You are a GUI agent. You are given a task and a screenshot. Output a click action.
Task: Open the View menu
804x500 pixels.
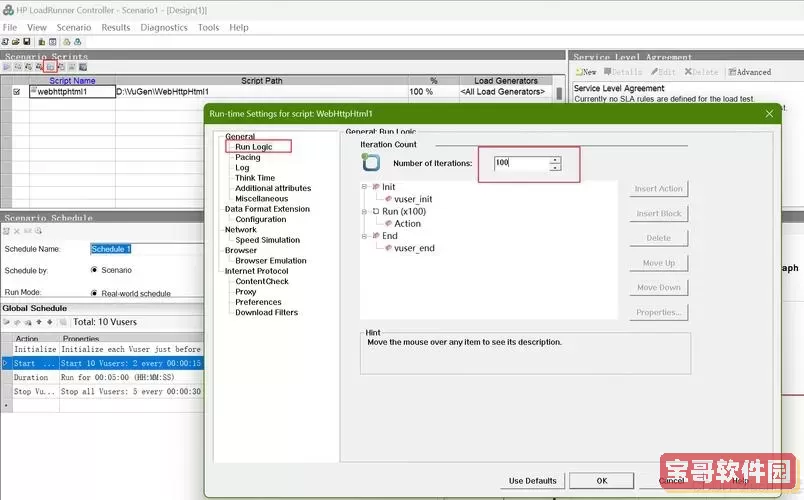point(37,27)
